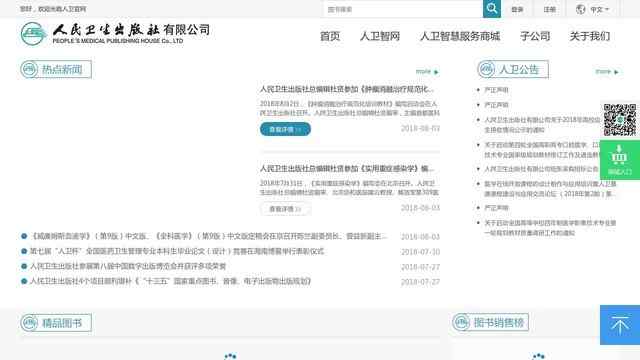Open first news headline dated 2018-08-03

pyautogui.click(x=347, y=89)
